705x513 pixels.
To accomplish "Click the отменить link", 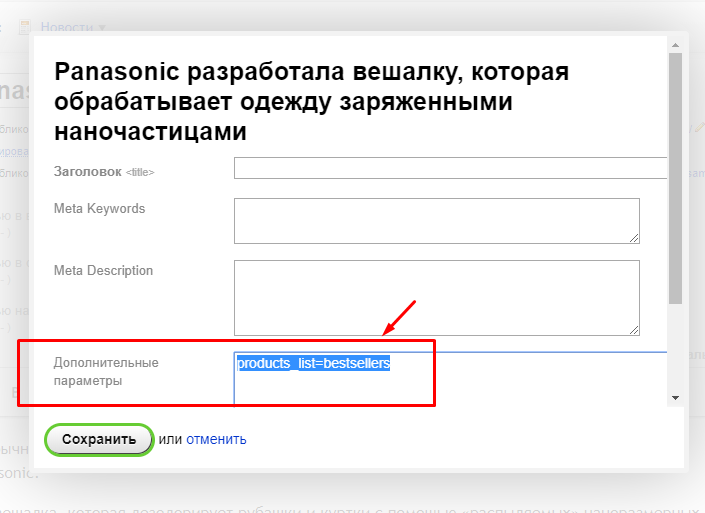I will (216, 439).
